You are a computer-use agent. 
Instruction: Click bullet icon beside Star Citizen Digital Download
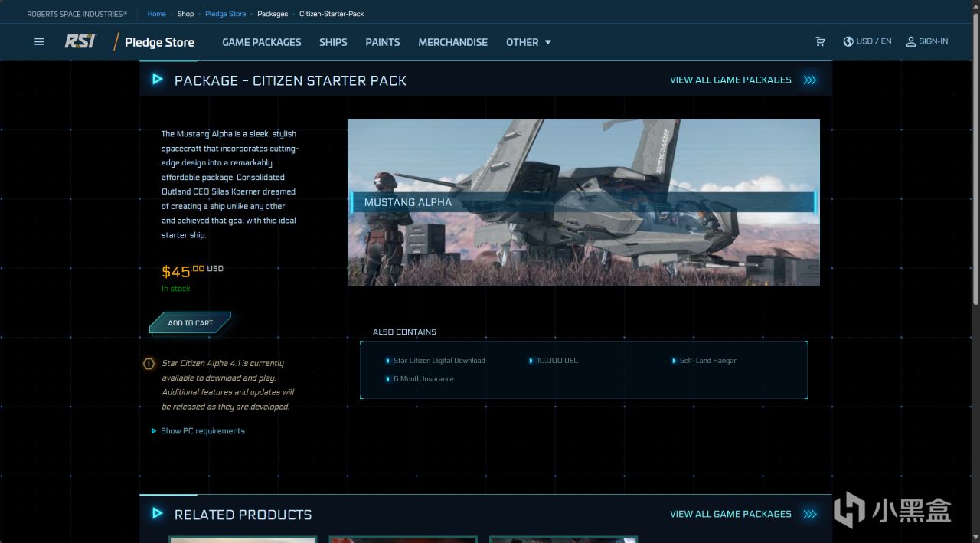coord(388,361)
